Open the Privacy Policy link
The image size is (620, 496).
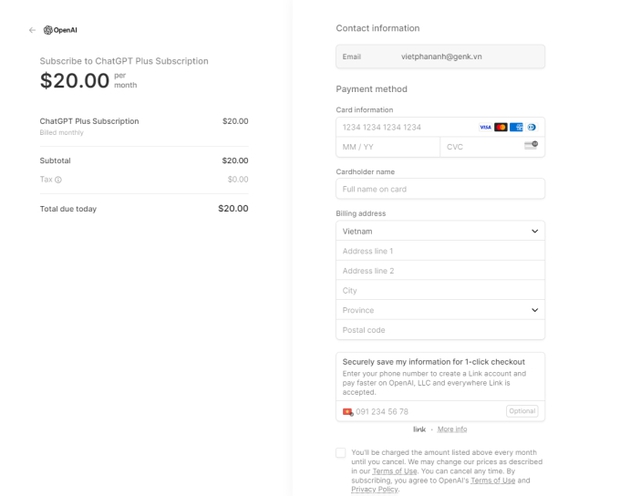point(374,489)
